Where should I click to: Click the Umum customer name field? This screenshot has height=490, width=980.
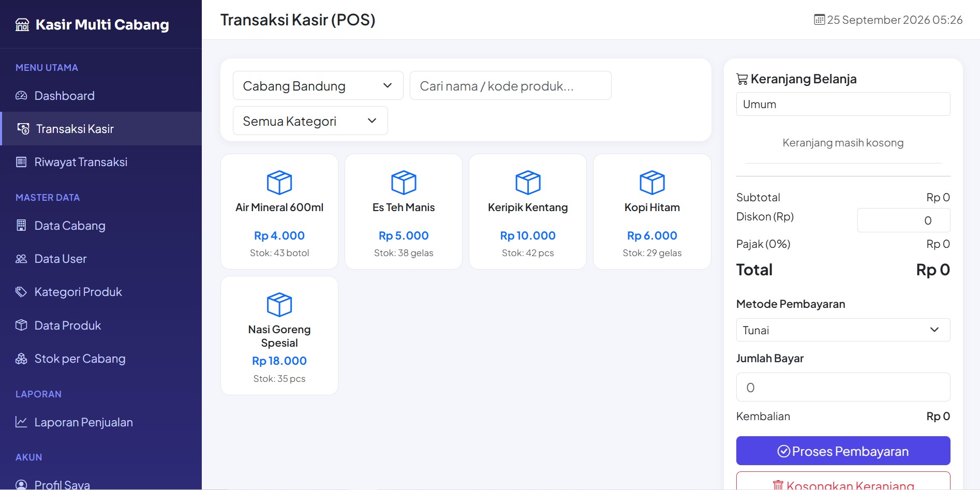tap(843, 104)
